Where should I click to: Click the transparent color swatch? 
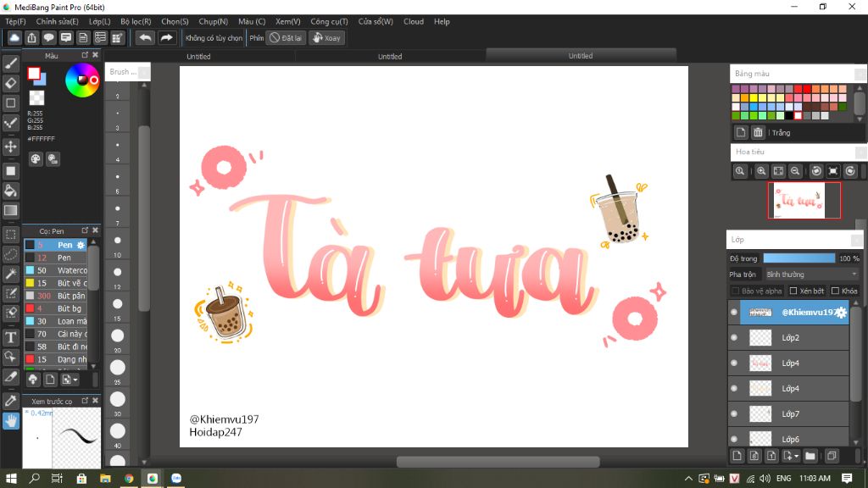[36, 98]
